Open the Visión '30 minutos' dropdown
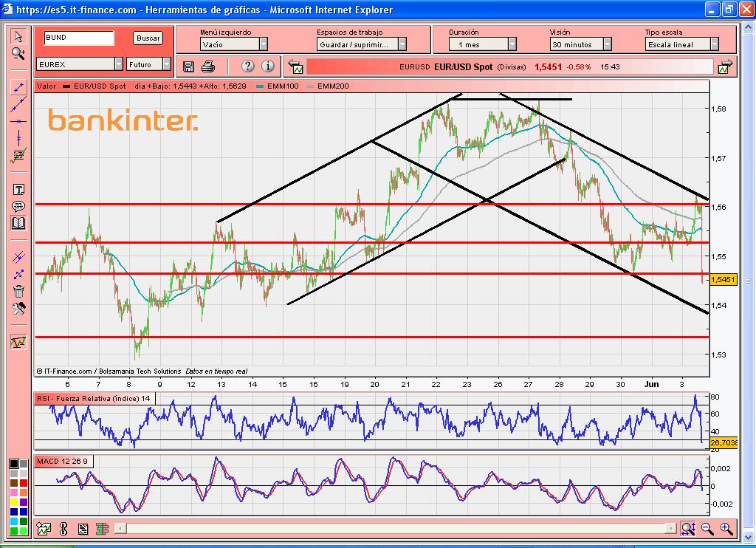The width and height of the screenshot is (756, 548). [580, 44]
